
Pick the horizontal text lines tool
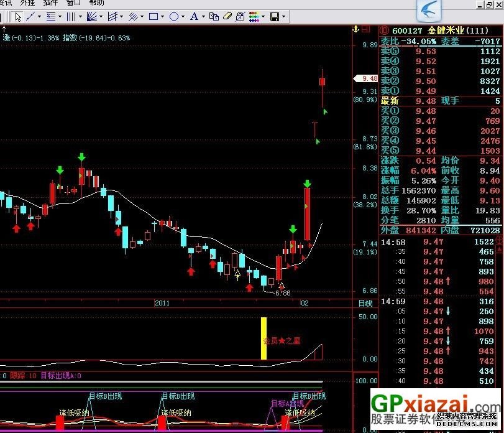click(x=51, y=17)
